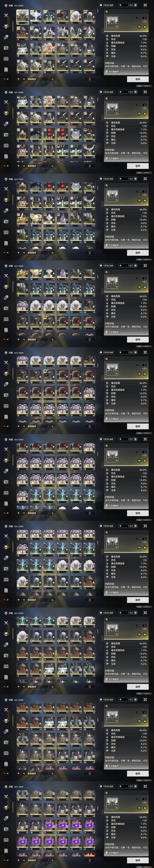The width and height of the screenshot is (154, 868).
Task: Click the echo list scrollbar in the topmost screen
Action: click(x=98, y=11)
